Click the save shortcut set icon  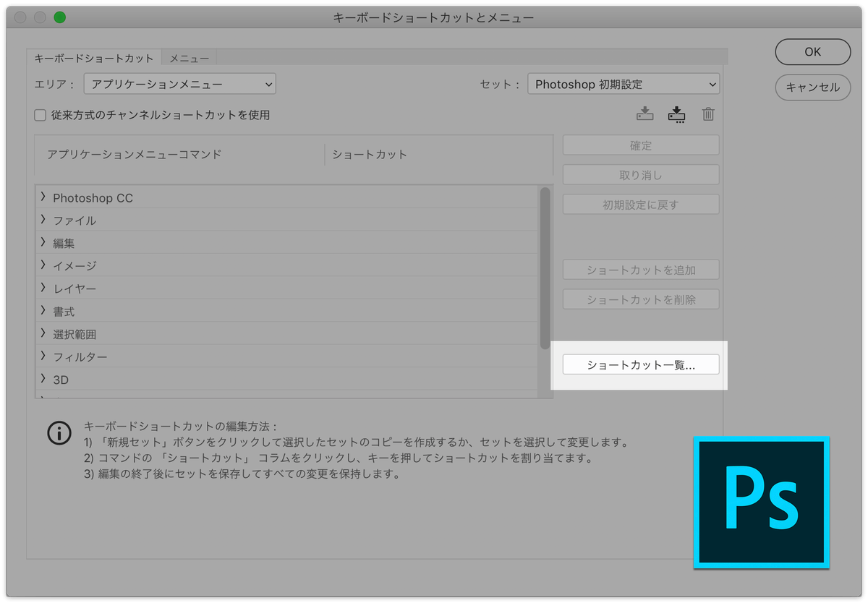(644, 114)
